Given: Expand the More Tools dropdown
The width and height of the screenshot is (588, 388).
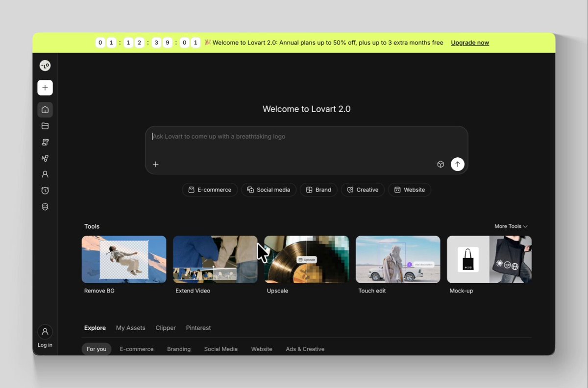Looking at the screenshot, I should tap(511, 226).
